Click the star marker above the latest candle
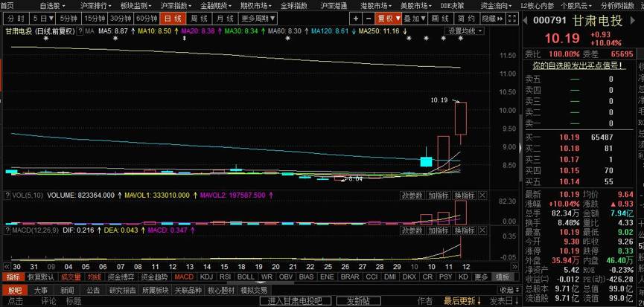Image resolution: width=644 pixels, height=307 pixels. [x=461, y=38]
